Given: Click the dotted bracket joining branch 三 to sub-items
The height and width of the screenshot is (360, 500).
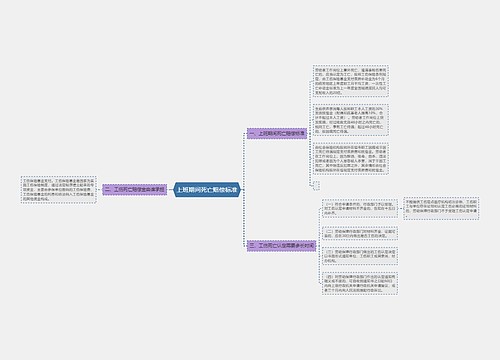Looking at the screenshot, I should point(319,246).
